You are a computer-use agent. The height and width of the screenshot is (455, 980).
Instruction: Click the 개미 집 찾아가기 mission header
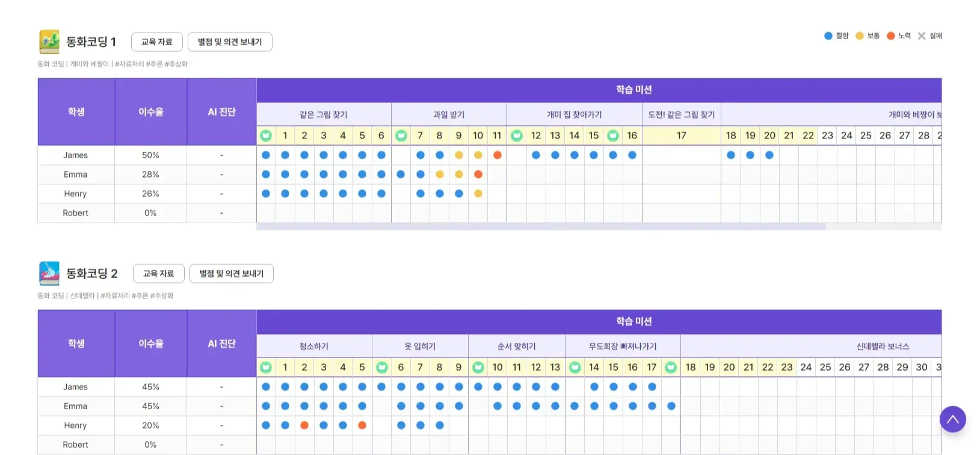[574, 115]
